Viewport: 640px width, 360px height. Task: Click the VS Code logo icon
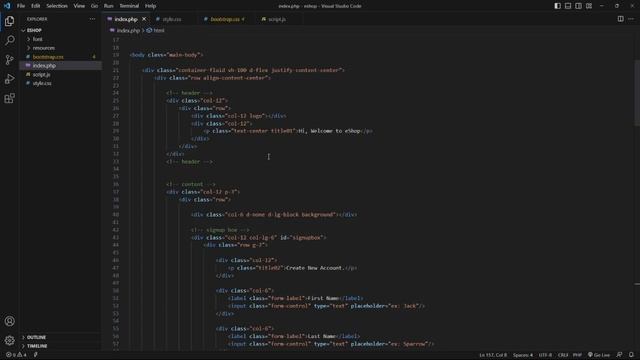tap(7, 6)
